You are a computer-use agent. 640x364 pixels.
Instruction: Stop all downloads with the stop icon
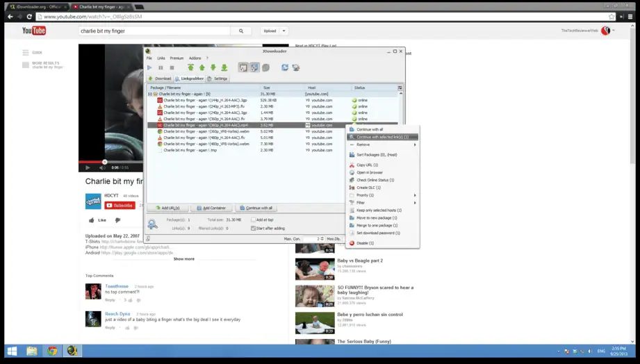[172, 67]
